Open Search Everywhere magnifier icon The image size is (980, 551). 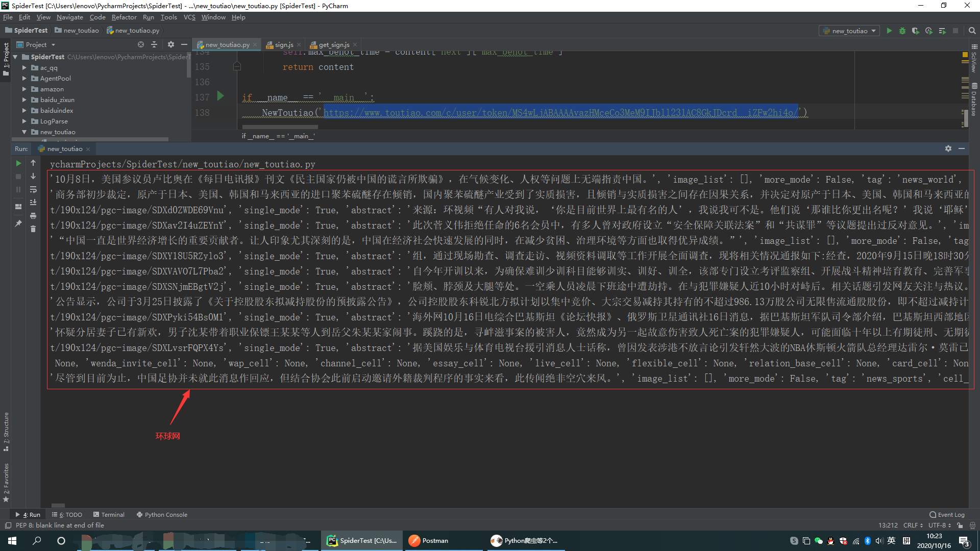[x=972, y=31]
